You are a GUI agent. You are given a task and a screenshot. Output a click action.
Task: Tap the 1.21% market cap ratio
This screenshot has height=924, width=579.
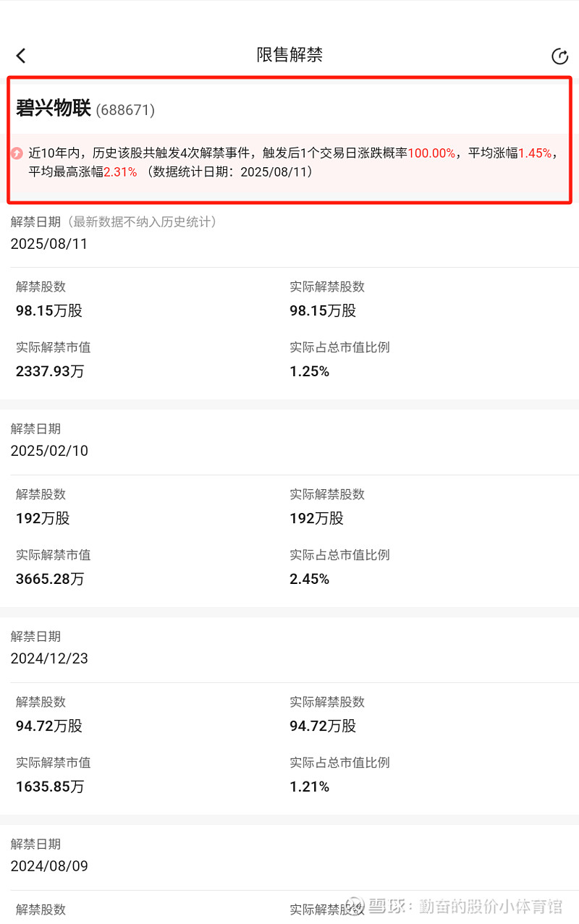[x=310, y=787]
